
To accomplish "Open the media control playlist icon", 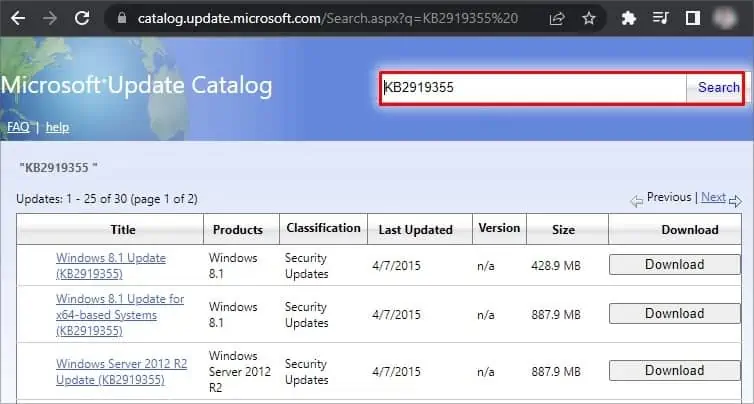I will (661, 18).
